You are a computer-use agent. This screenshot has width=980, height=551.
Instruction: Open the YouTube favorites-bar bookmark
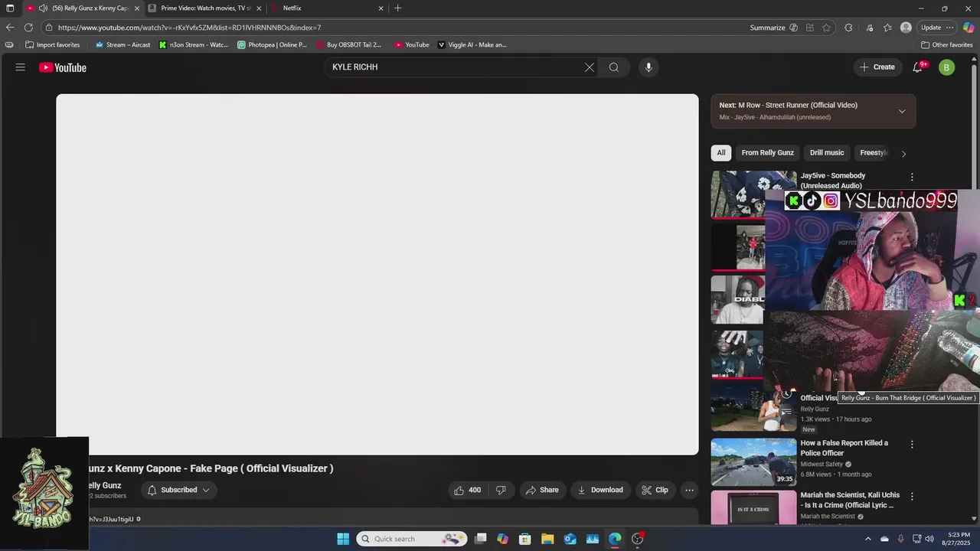pyautogui.click(x=412, y=44)
